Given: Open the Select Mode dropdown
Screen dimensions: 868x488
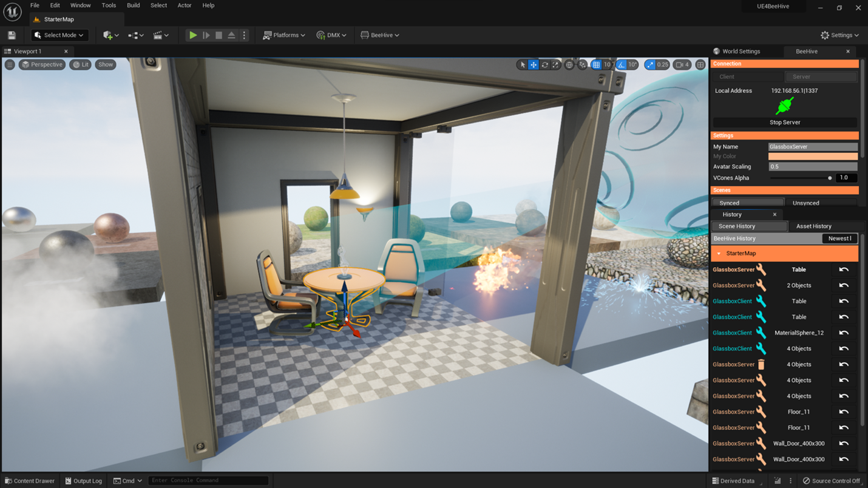Looking at the screenshot, I should [59, 35].
